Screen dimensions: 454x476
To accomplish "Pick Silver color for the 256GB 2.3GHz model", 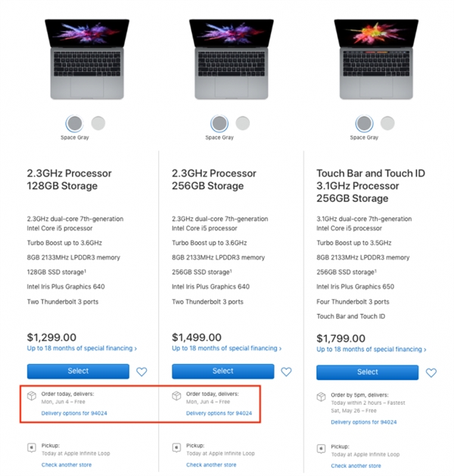I will tap(242, 123).
